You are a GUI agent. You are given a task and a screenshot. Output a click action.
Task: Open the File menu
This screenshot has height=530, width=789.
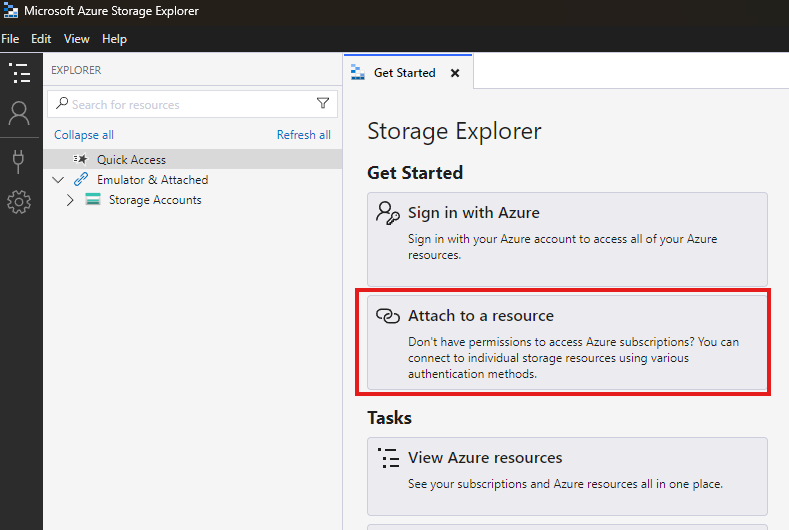pos(11,39)
